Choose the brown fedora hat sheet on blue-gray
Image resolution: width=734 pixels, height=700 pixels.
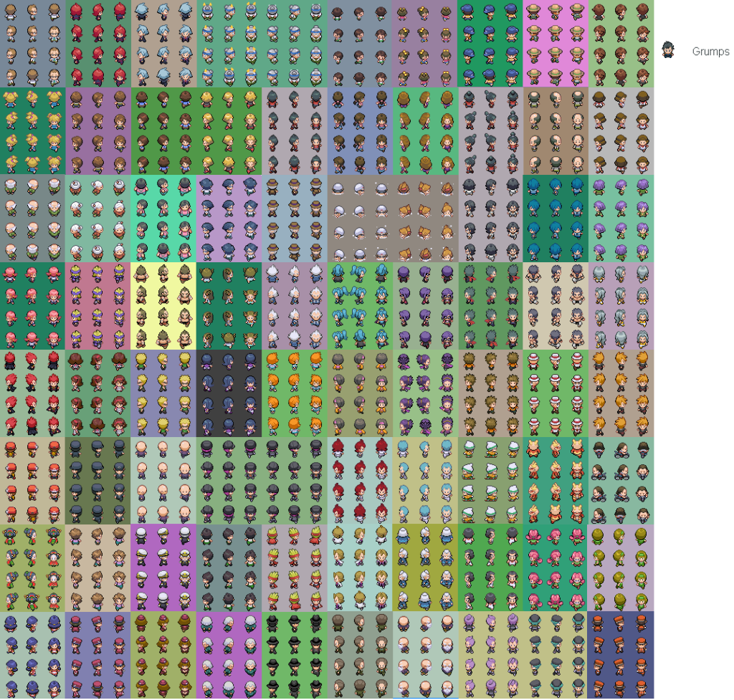click(x=295, y=219)
